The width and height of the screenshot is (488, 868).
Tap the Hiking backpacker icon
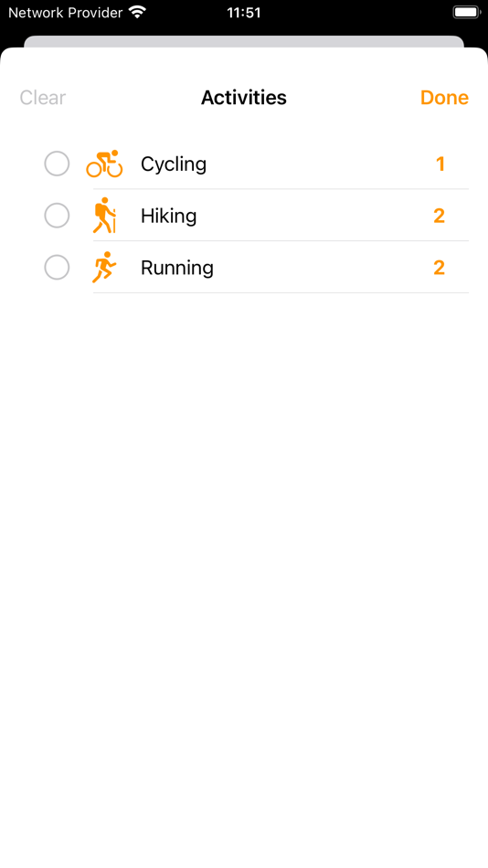(104, 216)
